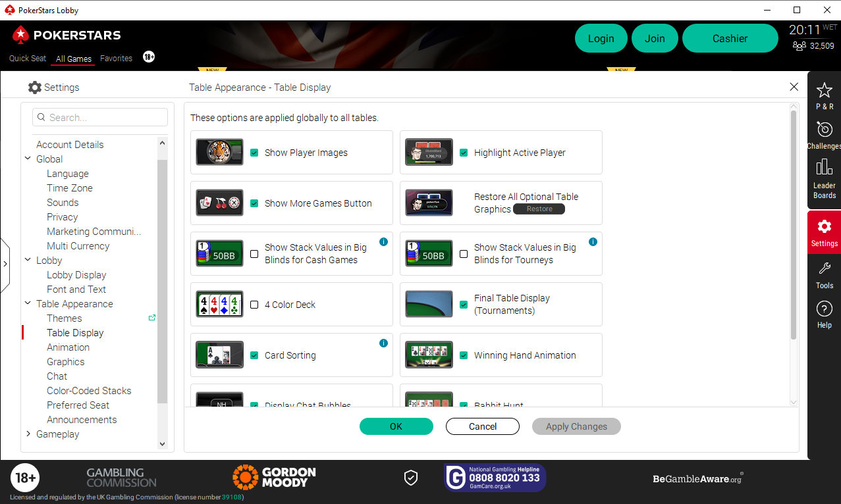Screen dimensions: 841x504
Task: Select Sounds in settings tree
Action: [63, 202]
